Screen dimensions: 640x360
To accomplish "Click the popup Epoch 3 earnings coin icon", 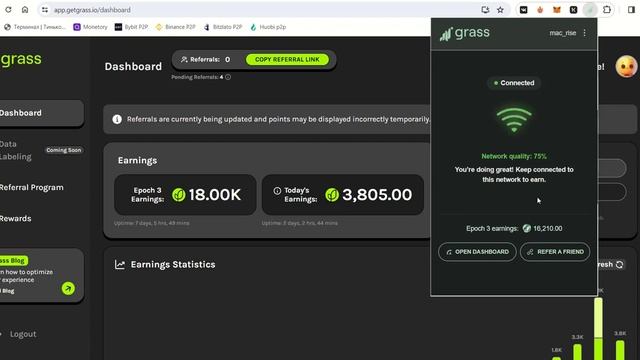I will tap(527, 229).
